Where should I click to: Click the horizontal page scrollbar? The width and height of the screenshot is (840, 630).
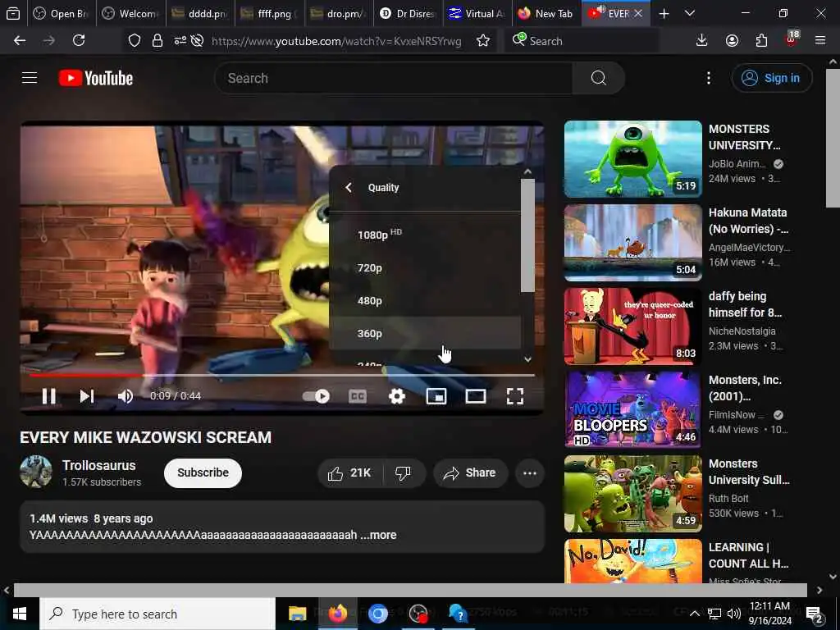click(410, 591)
